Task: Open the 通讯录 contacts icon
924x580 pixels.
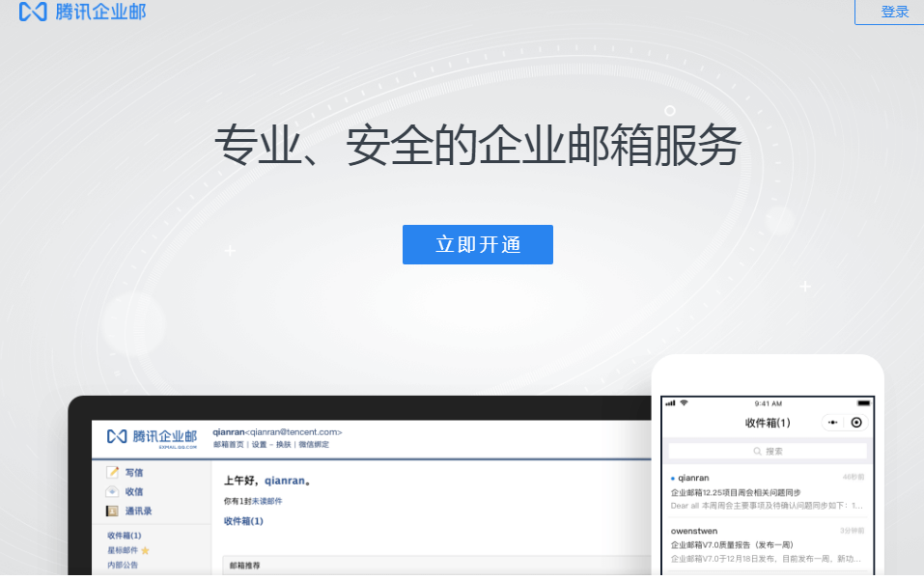Action: pyautogui.click(x=112, y=510)
